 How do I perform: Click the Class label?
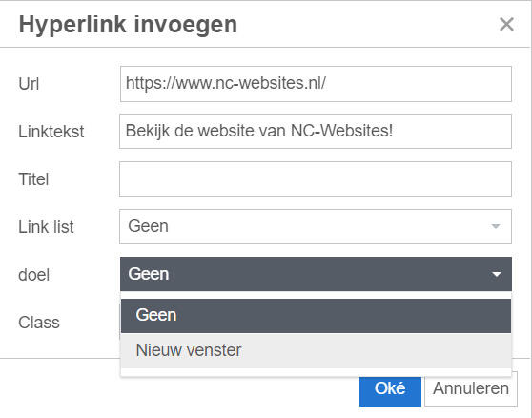pos(39,323)
